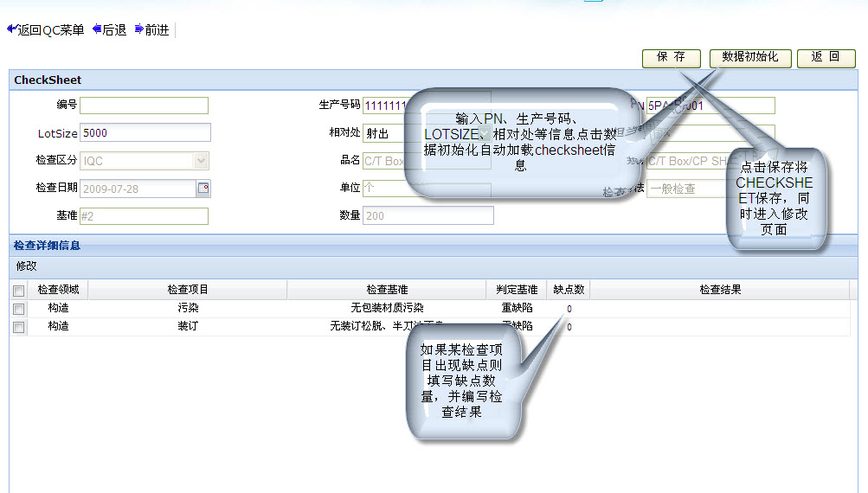Click the 检查详细信息 section header

[x=47, y=245]
